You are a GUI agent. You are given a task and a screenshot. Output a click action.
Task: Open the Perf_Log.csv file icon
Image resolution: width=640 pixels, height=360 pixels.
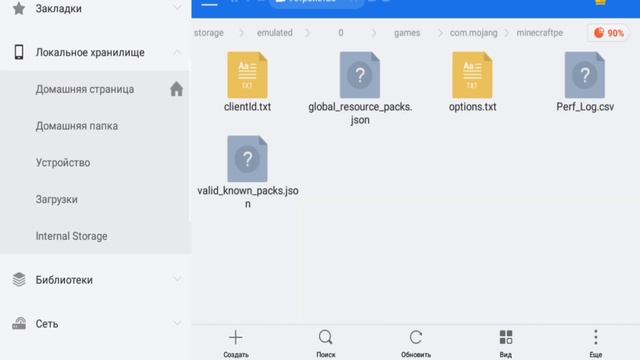point(584,75)
